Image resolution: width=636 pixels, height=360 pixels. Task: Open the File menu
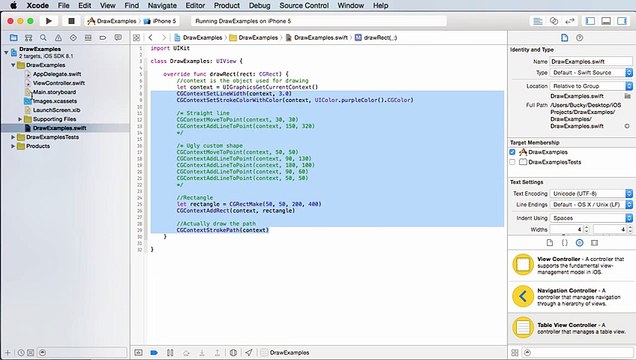pos(64,5)
